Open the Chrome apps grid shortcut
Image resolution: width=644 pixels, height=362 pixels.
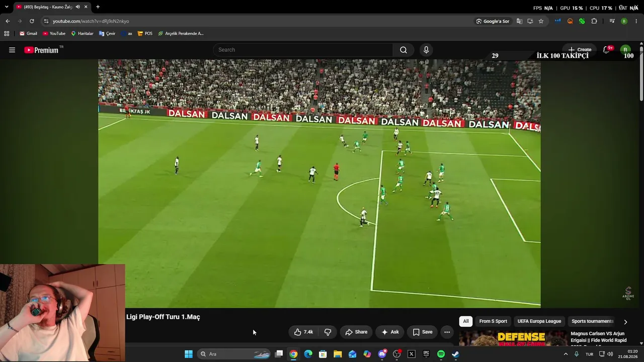(7, 34)
